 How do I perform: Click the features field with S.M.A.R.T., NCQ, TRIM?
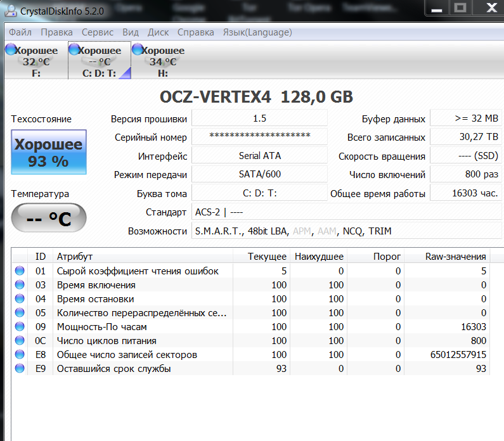346,231
